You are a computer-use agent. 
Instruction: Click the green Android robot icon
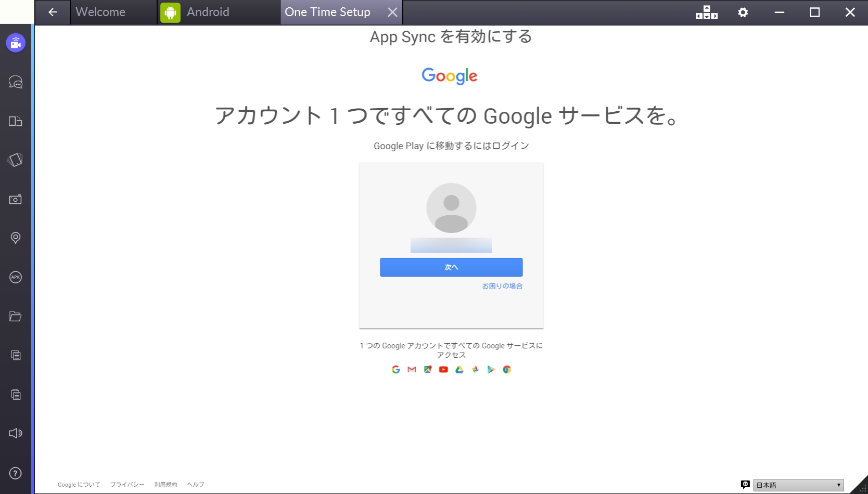point(170,12)
